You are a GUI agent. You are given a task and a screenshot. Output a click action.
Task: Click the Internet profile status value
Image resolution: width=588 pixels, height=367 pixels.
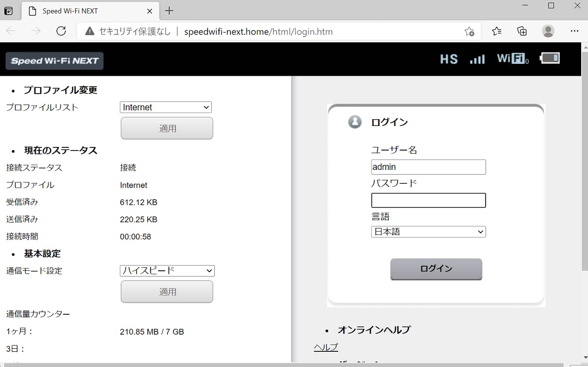(133, 185)
